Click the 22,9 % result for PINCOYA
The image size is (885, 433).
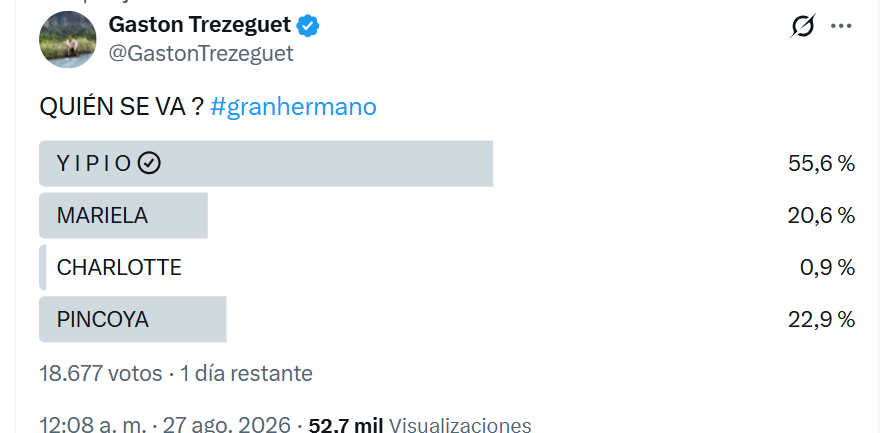821,320
